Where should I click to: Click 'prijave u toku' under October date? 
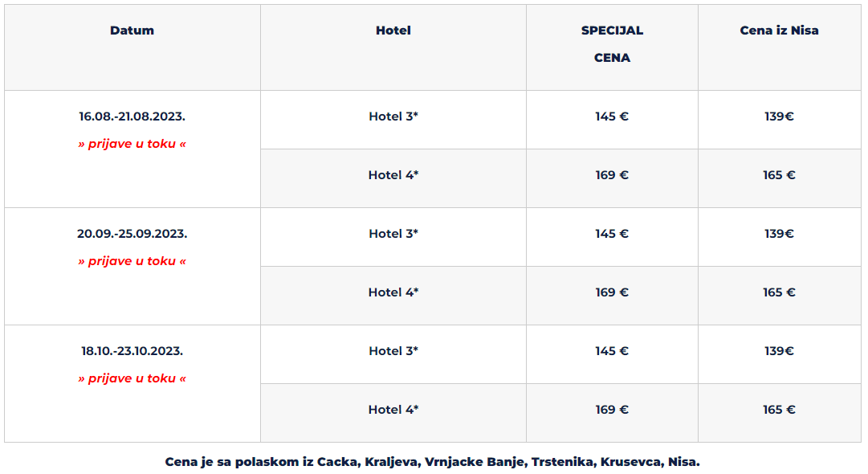click(132, 378)
